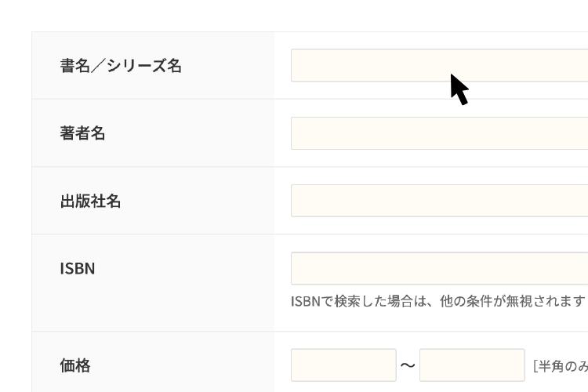Click the 〜 separator between price fields
The width and height of the screenshot is (588, 392).
[408, 365]
